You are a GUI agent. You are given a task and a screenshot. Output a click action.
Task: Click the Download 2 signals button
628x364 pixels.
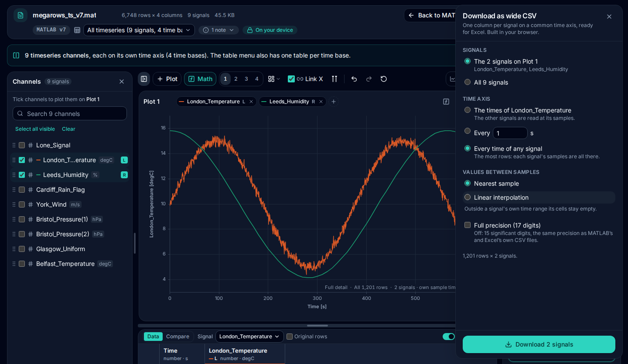click(539, 344)
